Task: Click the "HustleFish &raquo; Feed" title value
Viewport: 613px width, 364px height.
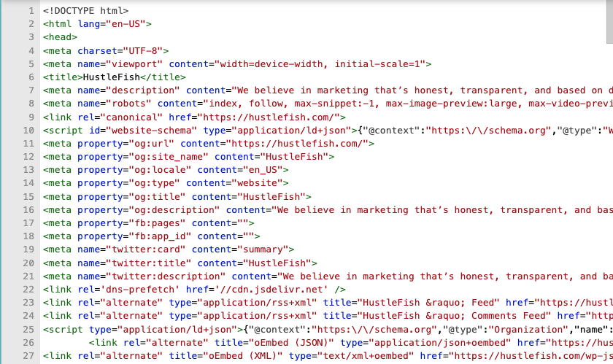Action: [x=428, y=303]
